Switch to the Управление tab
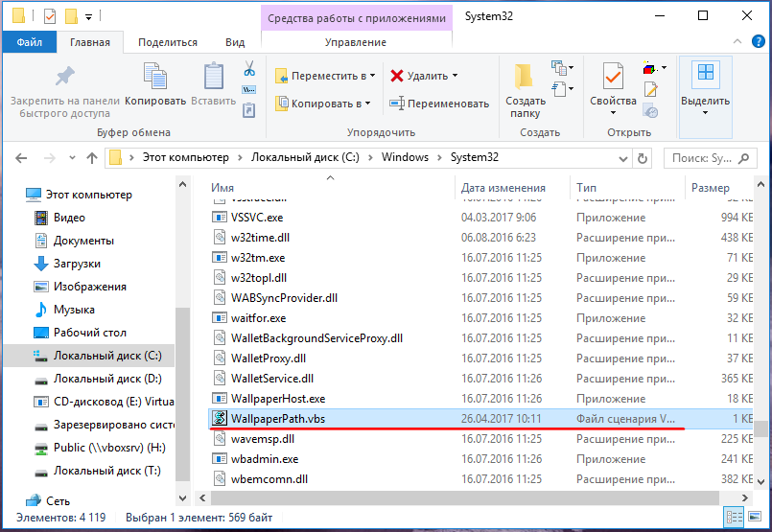This screenshot has height=532, width=772. [x=356, y=42]
